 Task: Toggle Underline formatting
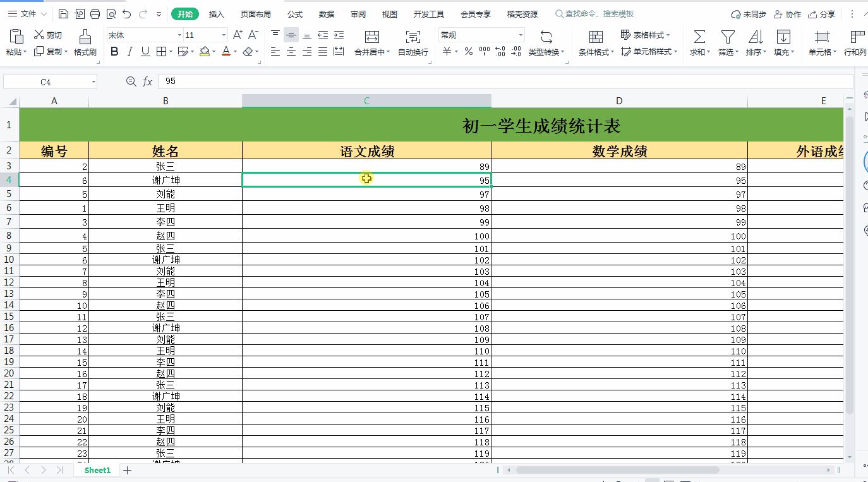pyautogui.click(x=145, y=52)
